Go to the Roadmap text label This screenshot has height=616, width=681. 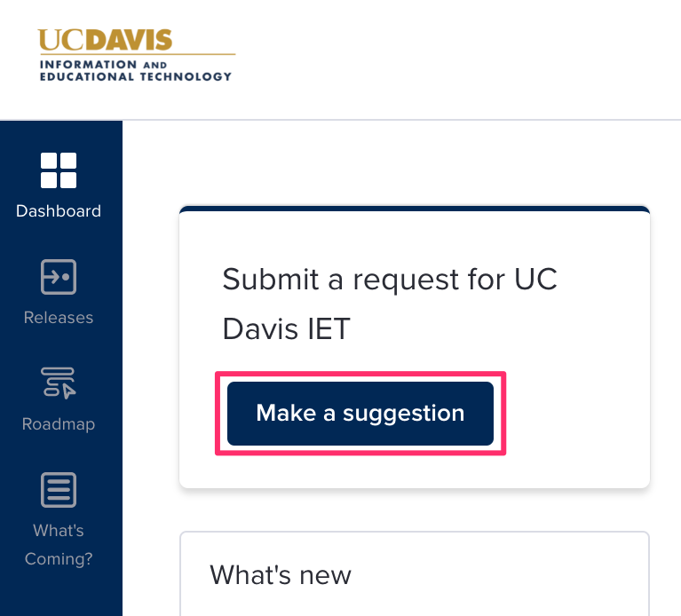(x=59, y=424)
